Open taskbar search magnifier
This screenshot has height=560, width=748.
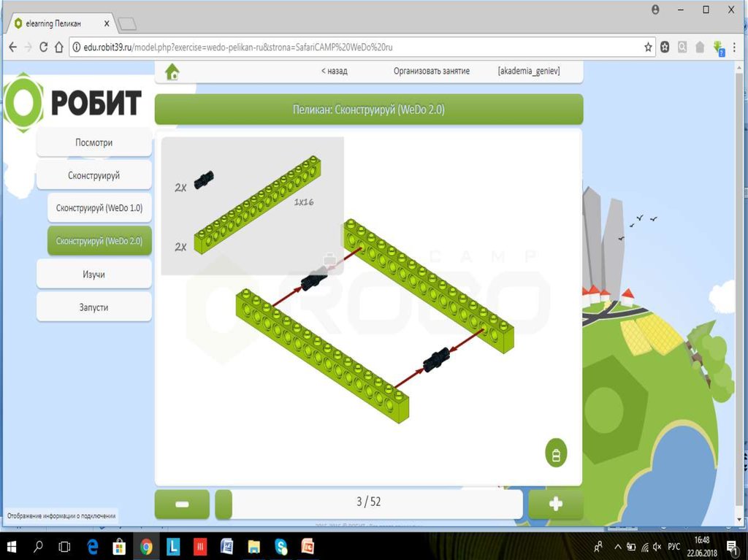pyautogui.click(x=38, y=547)
